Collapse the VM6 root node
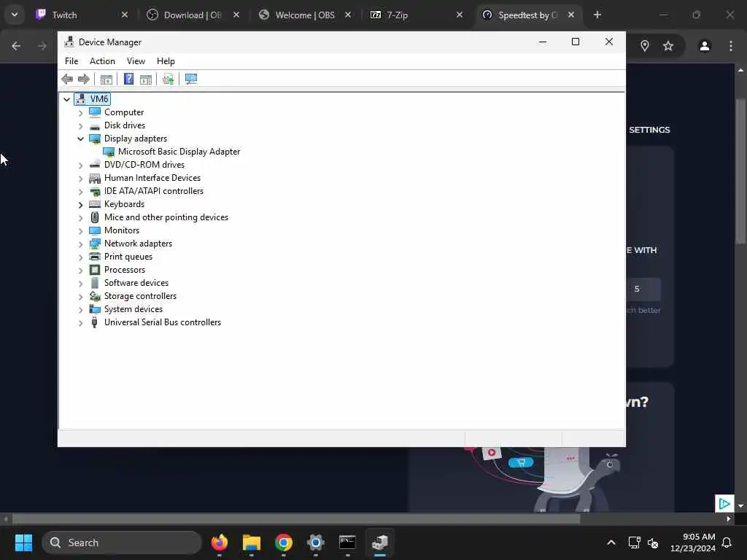The height and width of the screenshot is (560, 747). click(66, 99)
